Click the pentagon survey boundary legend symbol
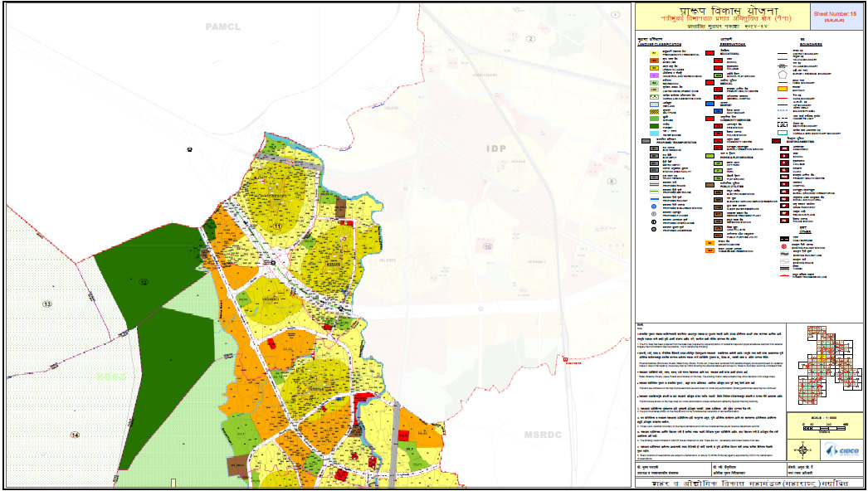 click(783, 75)
